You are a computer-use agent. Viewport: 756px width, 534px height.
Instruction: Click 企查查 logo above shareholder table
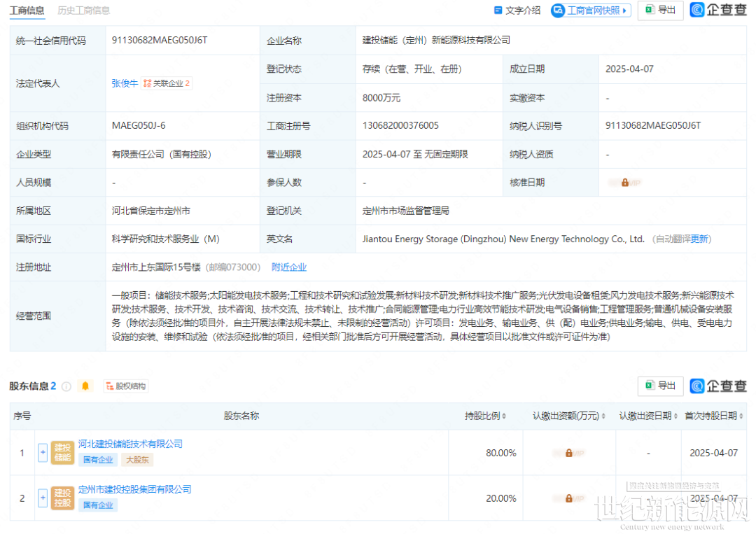pyautogui.click(x=718, y=386)
